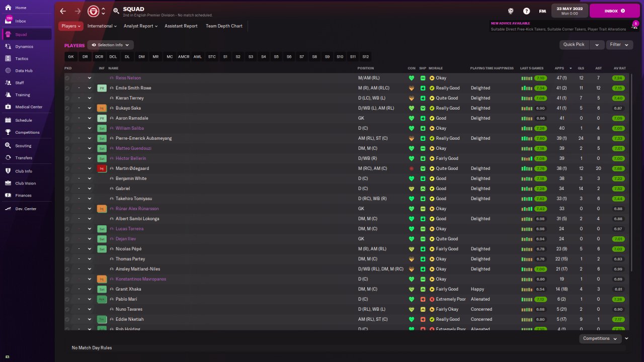Toggle pick circle for Gabriel
The image size is (644, 362).
(x=67, y=189)
